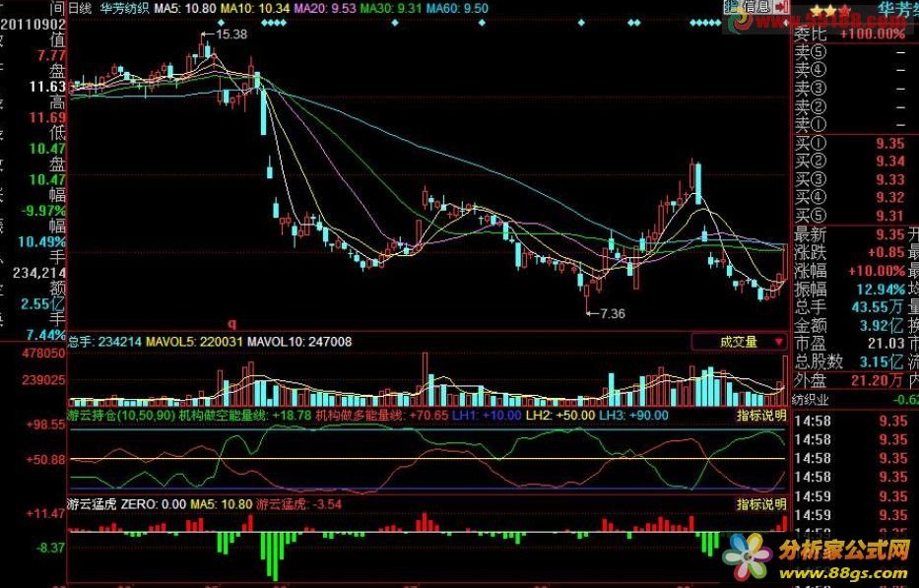Click the 振幅 12.94% row
The width and height of the screenshot is (919, 588).
[850, 289]
